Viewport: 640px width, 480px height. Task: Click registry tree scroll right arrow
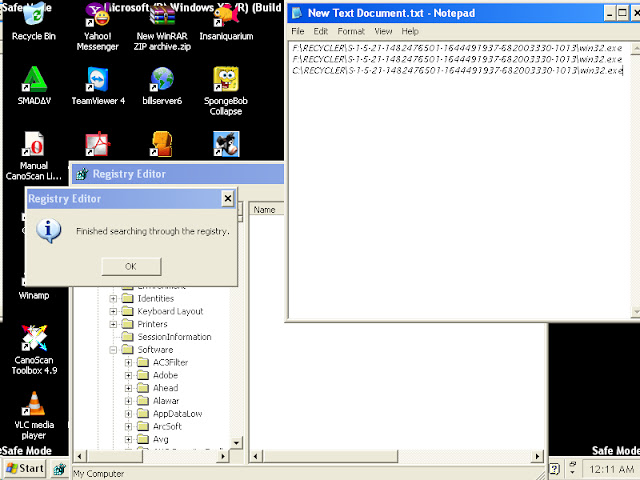222,456
